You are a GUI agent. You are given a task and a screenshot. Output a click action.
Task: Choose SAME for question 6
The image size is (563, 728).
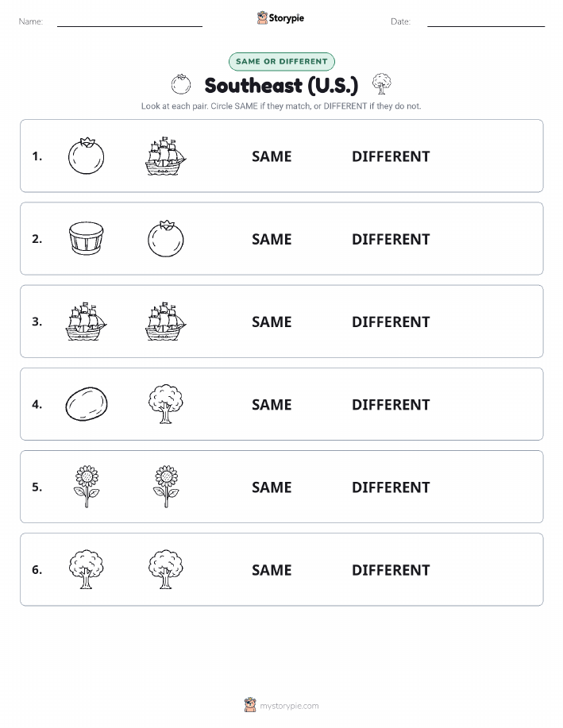[272, 570]
